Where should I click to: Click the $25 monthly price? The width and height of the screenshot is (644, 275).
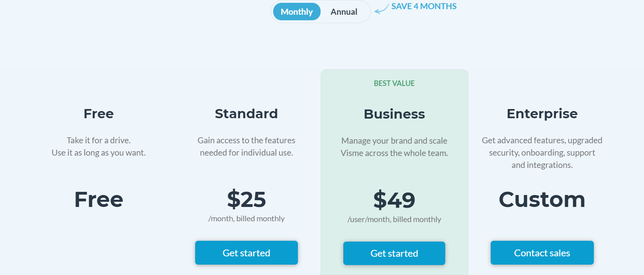tap(246, 200)
